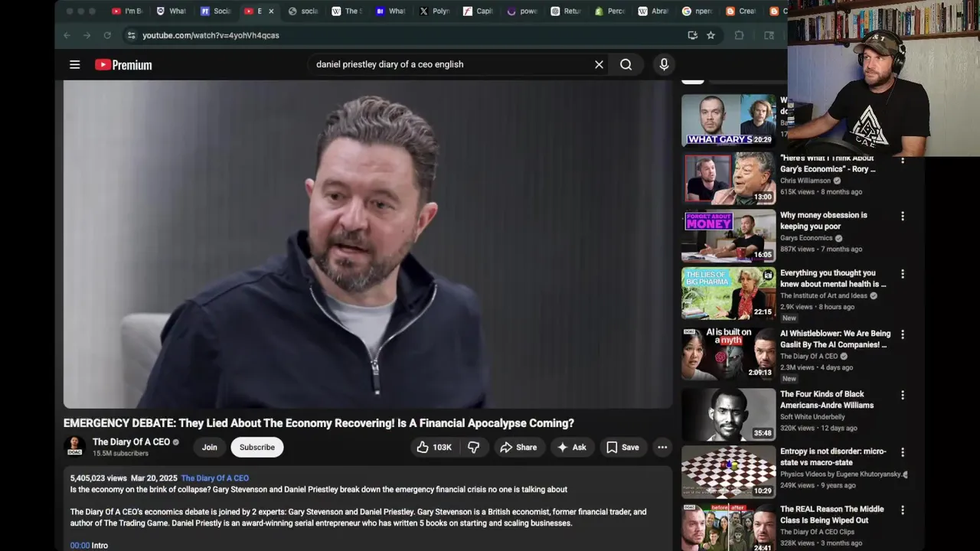Viewport: 980px width, 551px height.
Task: Open options for "Everything you thought" video
Action: tap(903, 274)
